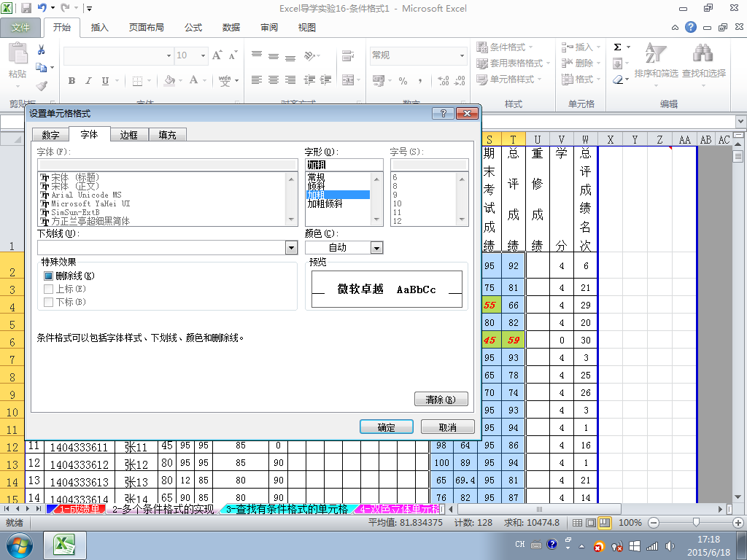Toggle the 上标 superscript checkbox
The image size is (747, 560).
tap(48, 289)
